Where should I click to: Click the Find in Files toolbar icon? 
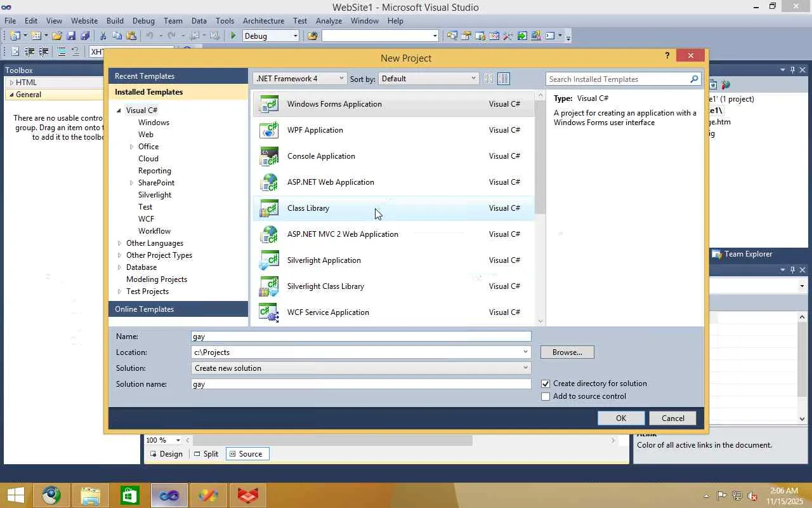(312, 36)
